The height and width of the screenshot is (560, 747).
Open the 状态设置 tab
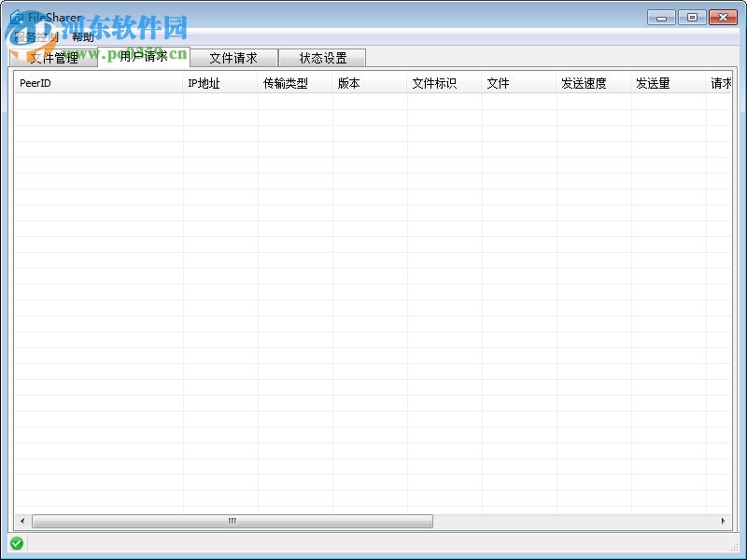[x=323, y=57]
